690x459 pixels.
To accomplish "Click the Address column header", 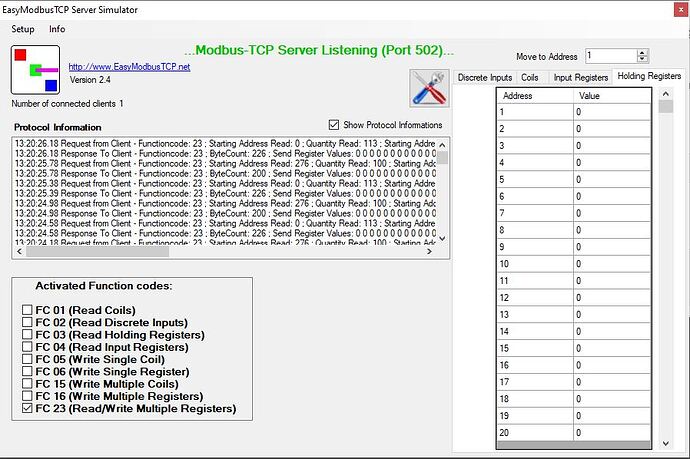I will (x=535, y=95).
